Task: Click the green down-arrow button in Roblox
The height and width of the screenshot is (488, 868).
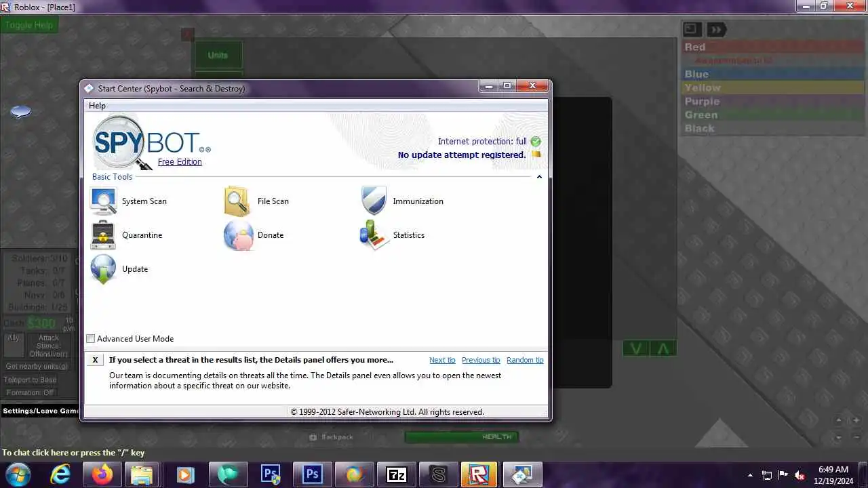Action: [636, 348]
